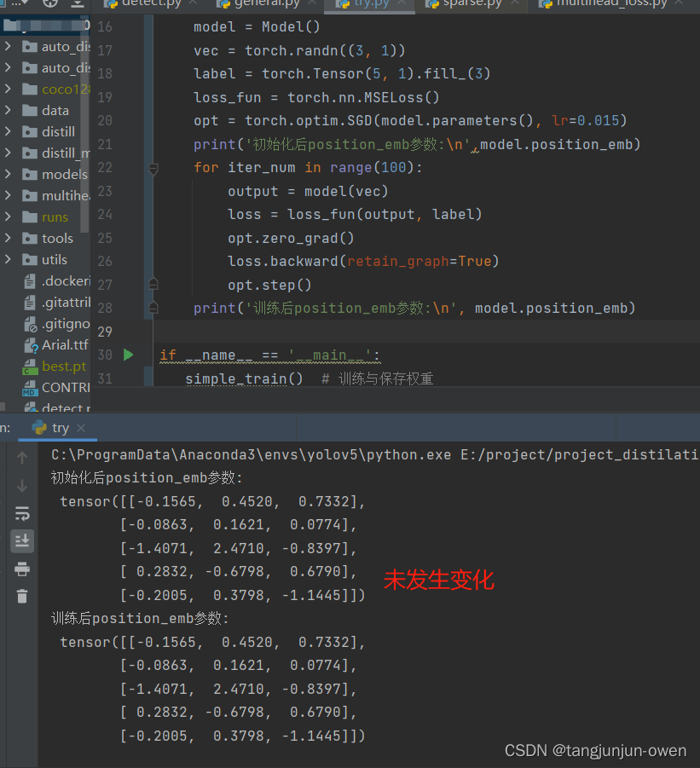Click the soft-wrap lines console icon
Viewport: 700px width, 768px height.
21,513
